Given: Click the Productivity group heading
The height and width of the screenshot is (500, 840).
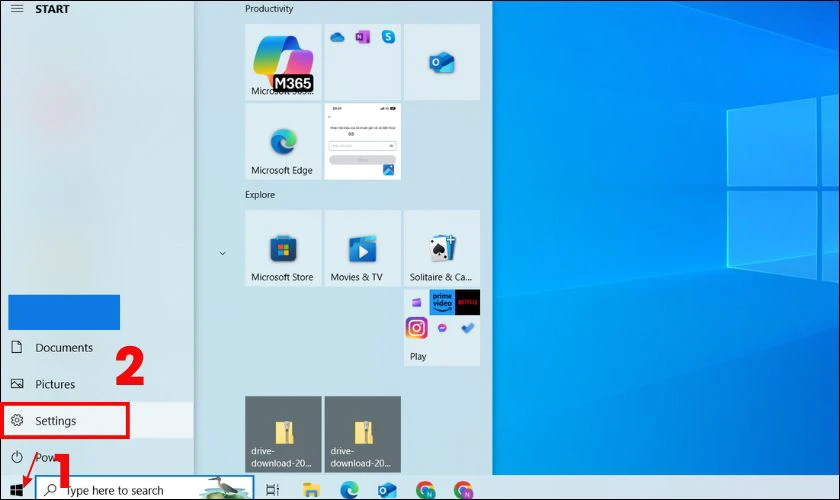Looking at the screenshot, I should click(x=269, y=9).
